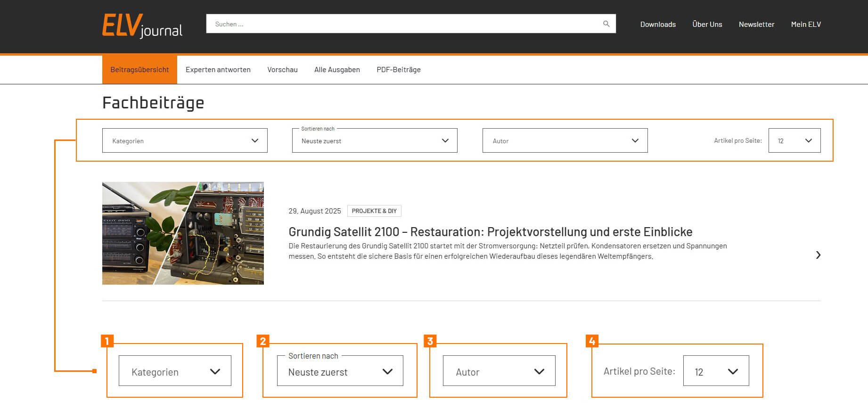Click the ELV journal logo
Image resolution: width=868 pixels, height=418 pixels.
142,25
